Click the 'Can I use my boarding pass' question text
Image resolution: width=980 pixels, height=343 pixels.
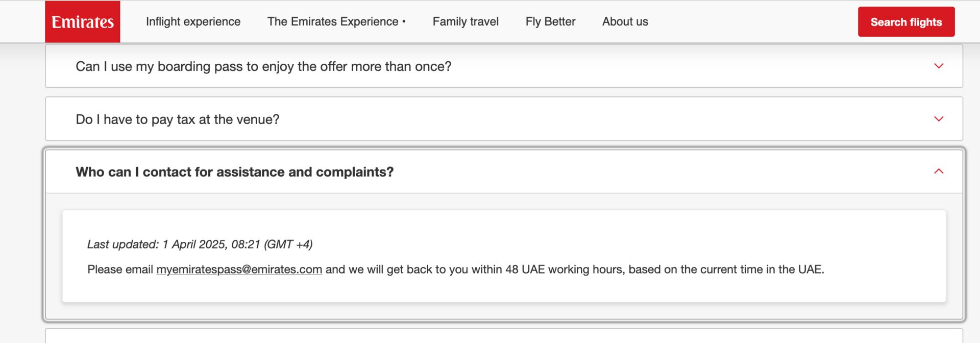click(x=263, y=66)
